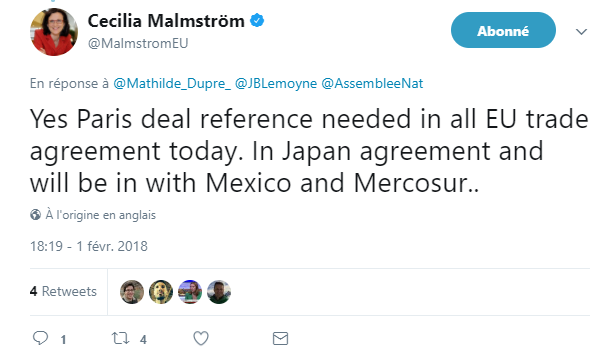Click the reply speech bubble icon

coord(40,338)
